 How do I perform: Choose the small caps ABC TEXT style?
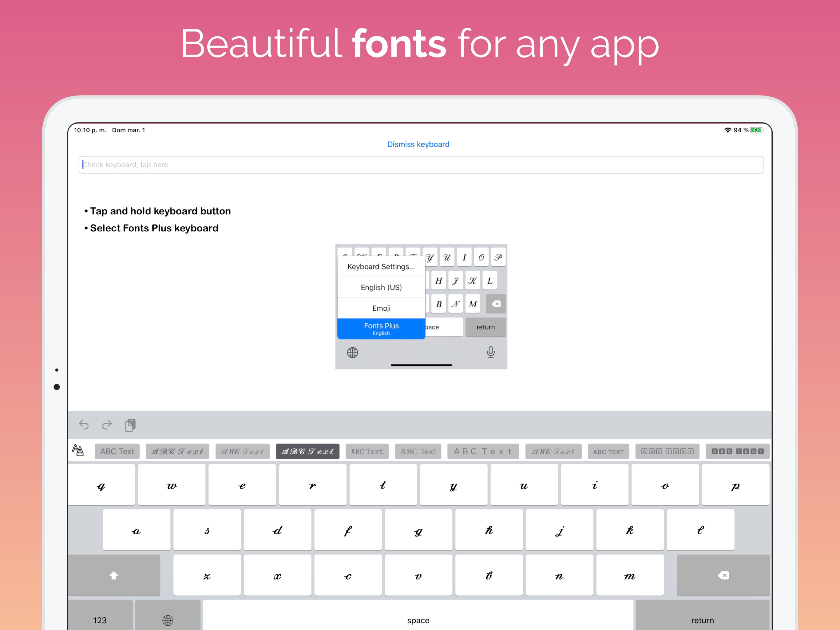(x=608, y=451)
